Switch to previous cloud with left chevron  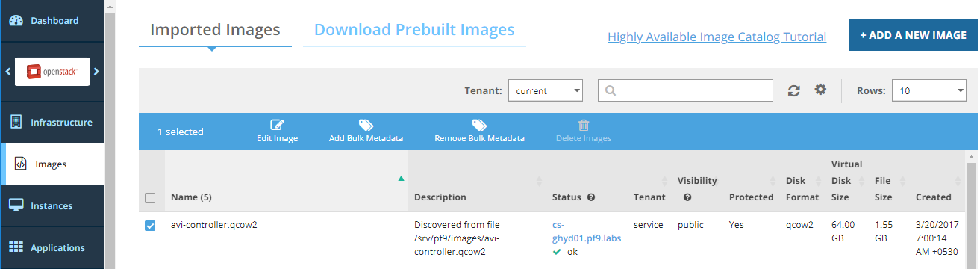(x=7, y=72)
